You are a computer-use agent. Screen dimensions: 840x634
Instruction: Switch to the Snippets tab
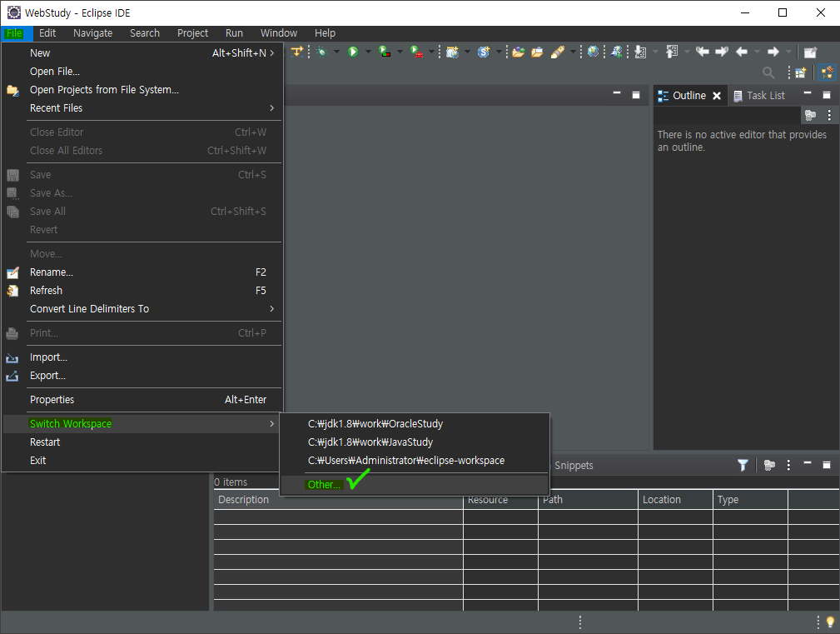click(574, 466)
